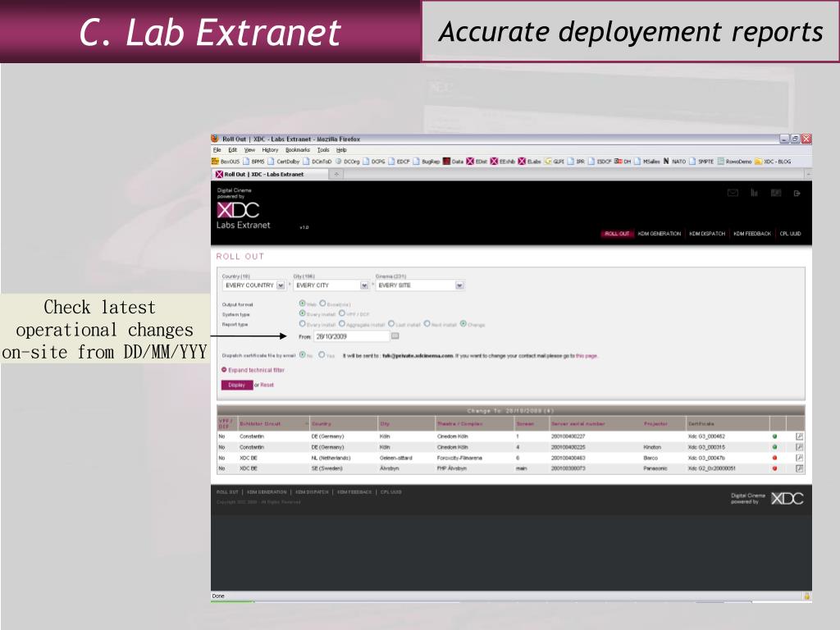This screenshot has height=630, width=840.
Task: Open the Tools menu
Action: [x=323, y=150]
